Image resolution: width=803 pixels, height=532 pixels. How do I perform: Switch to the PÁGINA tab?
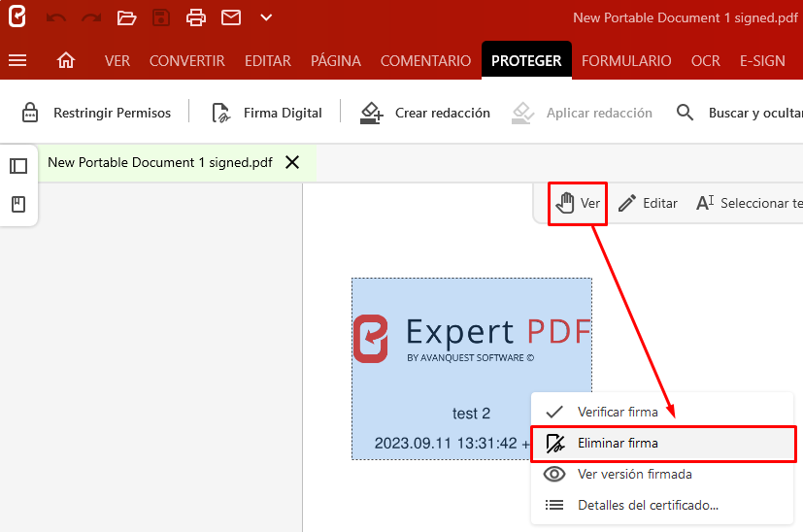(335, 61)
